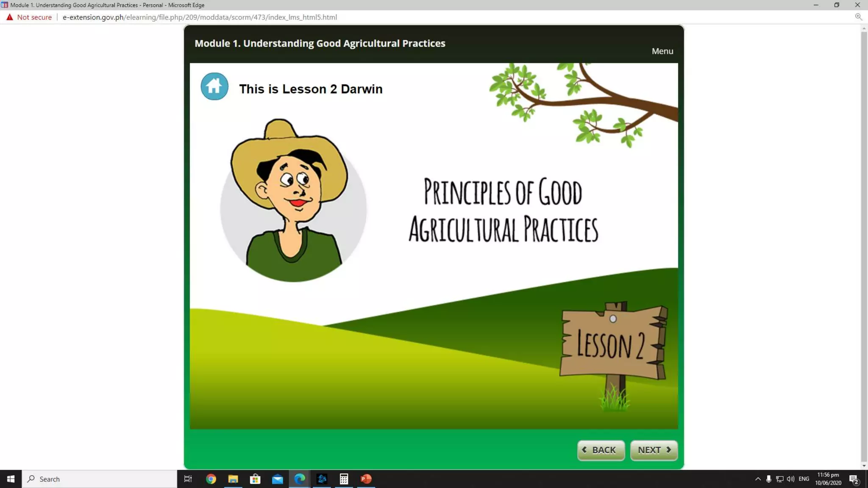Open the Action Center notifications
The width and height of the screenshot is (868, 488).
tap(854, 480)
